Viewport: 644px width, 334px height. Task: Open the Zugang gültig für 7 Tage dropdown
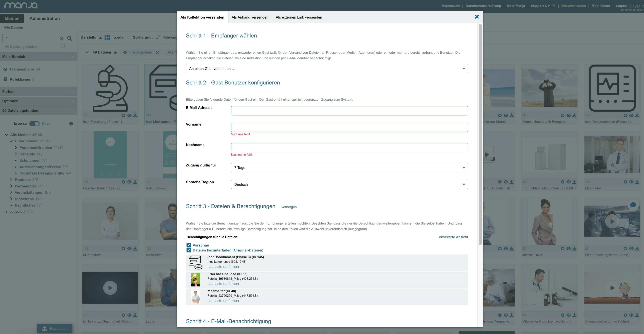[349, 167]
